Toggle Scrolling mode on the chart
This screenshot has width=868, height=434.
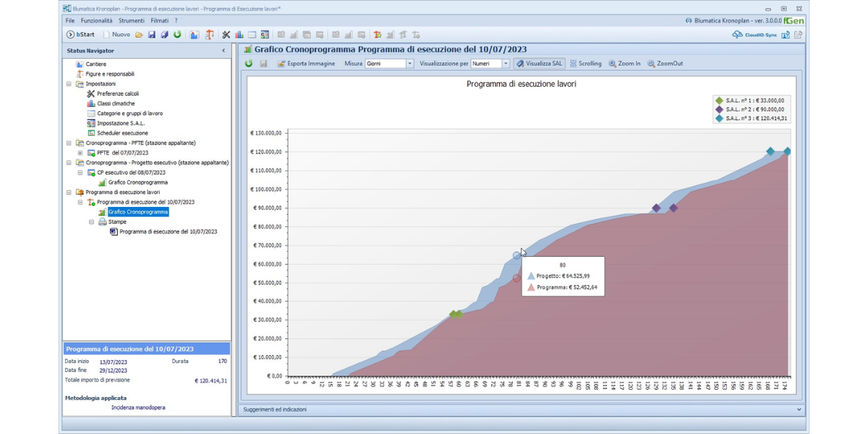pyautogui.click(x=585, y=64)
